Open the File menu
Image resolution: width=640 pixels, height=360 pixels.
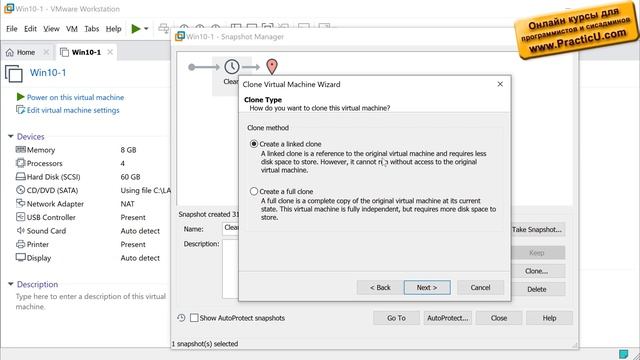click(11, 29)
